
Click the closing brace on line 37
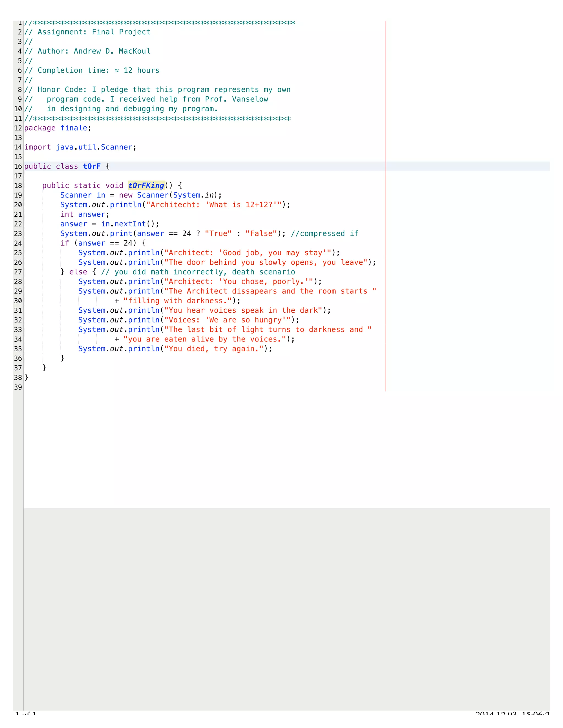click(x=44, y=368)
